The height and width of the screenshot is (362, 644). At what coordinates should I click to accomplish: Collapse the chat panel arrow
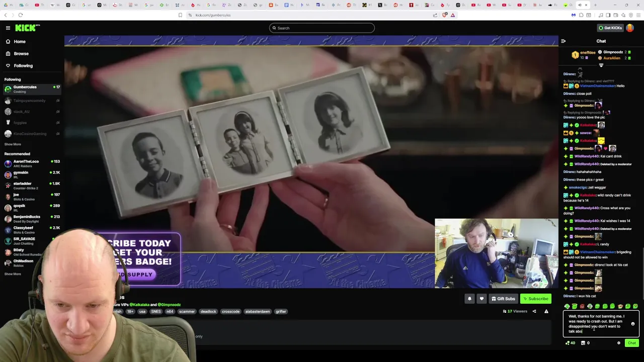[563, 41]
